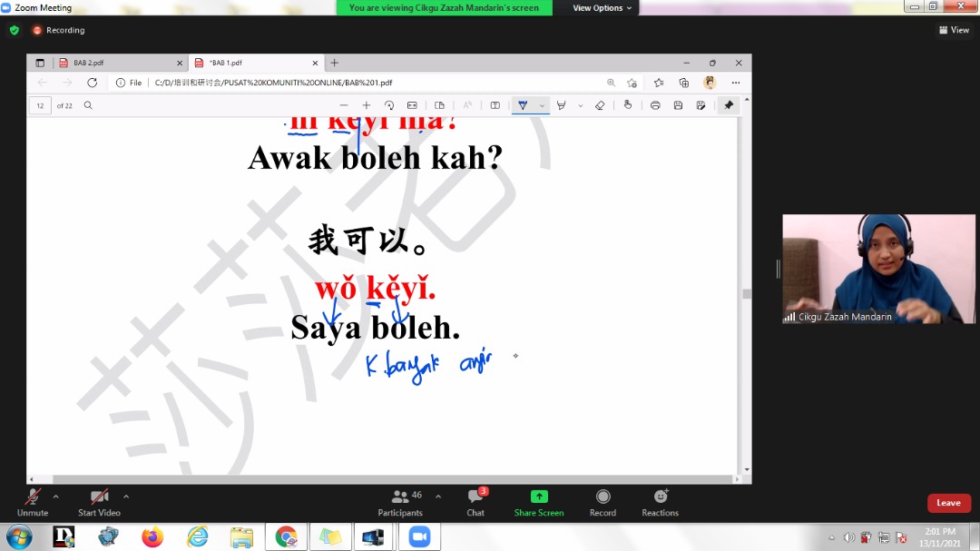980x551 pixels.
Task: Open the Windows Start menu
Action: point(19,537)
